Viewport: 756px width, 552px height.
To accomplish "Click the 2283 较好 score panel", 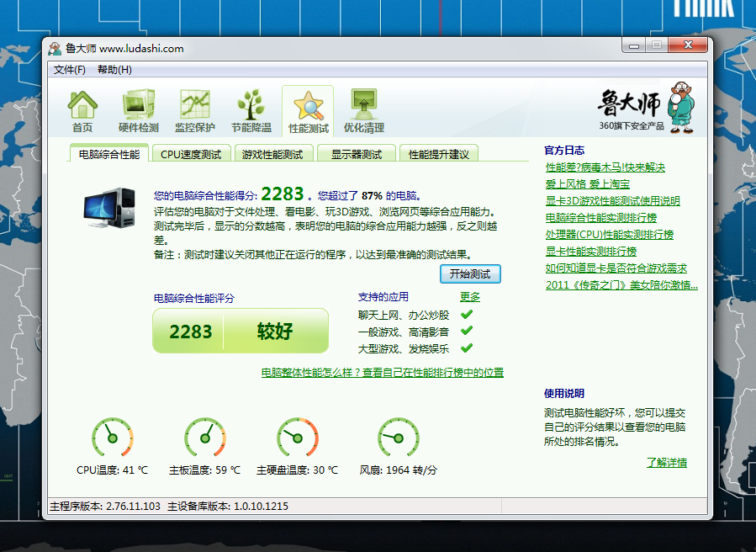I will point(241,331).
